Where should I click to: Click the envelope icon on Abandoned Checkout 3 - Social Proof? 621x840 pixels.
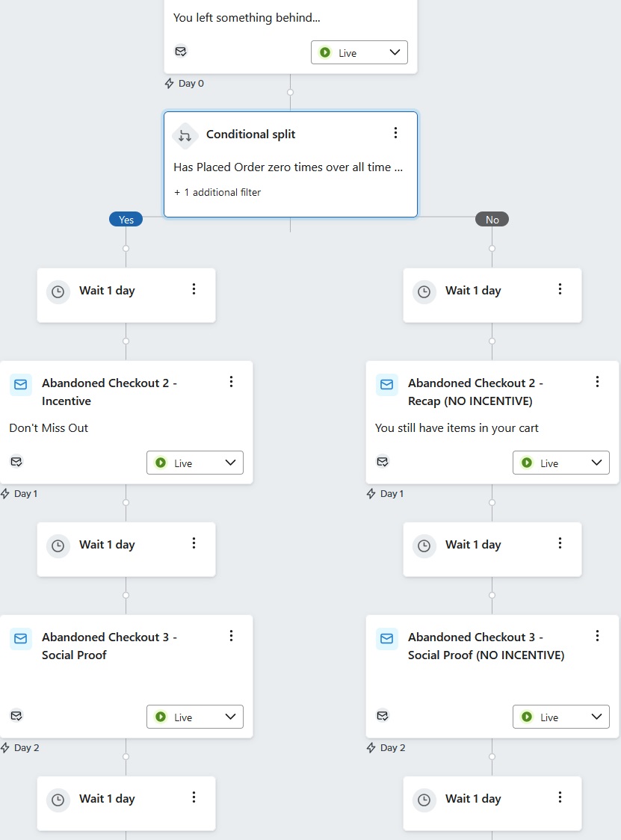pos(20,638)
